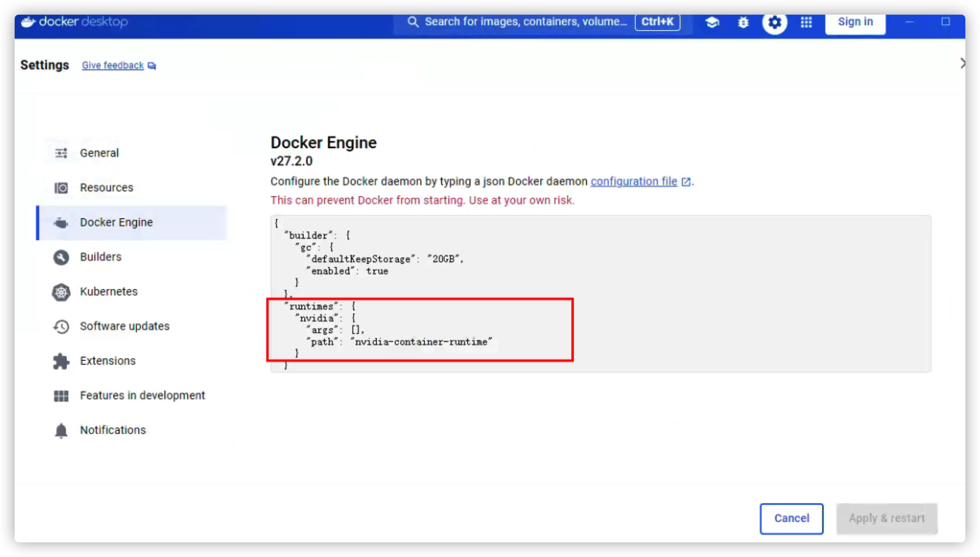Click the "enabled": true line
Screen dimensions: 980x557
pos(347,271)
